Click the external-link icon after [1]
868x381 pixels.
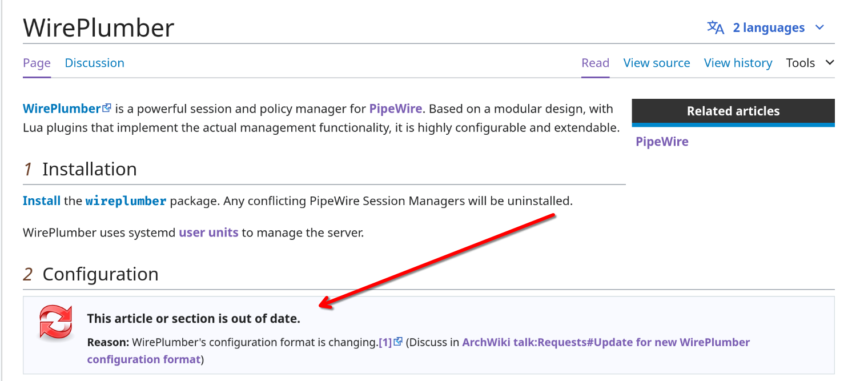[x=399, y=342]
